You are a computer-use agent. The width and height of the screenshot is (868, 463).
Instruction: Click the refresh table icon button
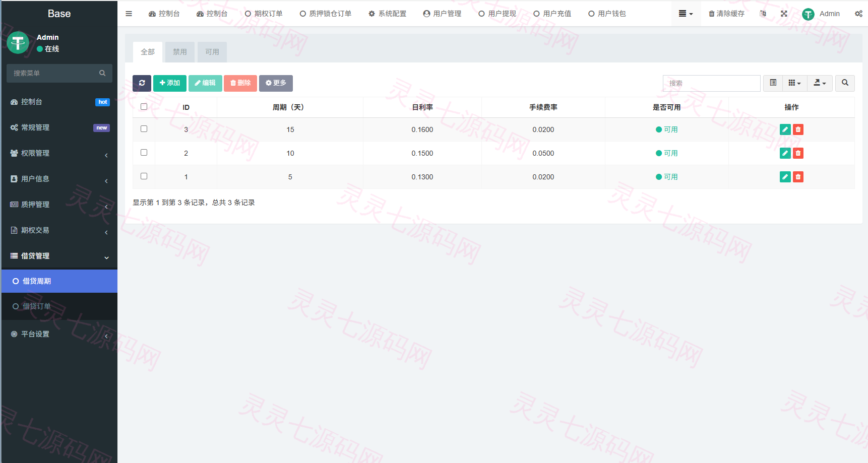[x=142, y=83]
